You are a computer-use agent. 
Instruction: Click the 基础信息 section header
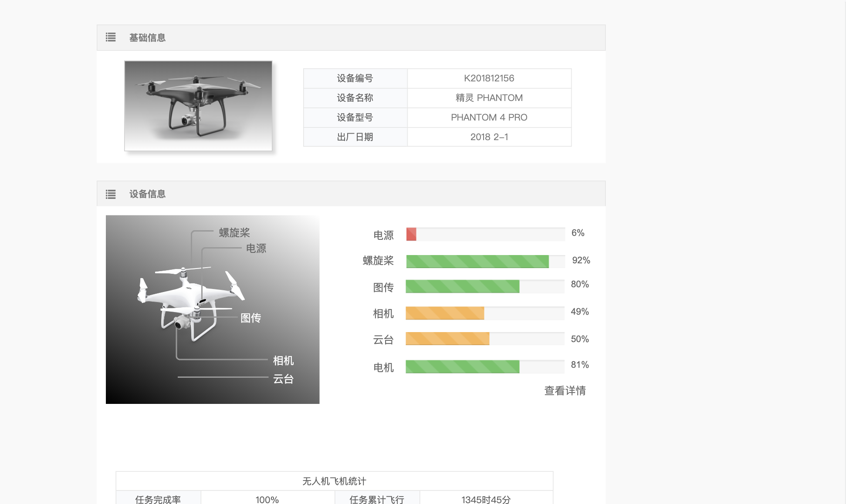pos(147,38)
